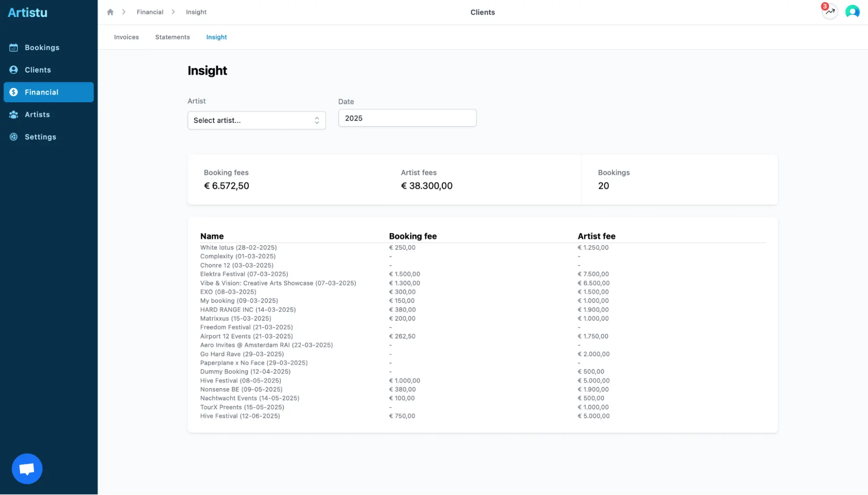Click inside the Date input field
The width and height of the screenshot is (868, 495).
click(x=407, y=118)
